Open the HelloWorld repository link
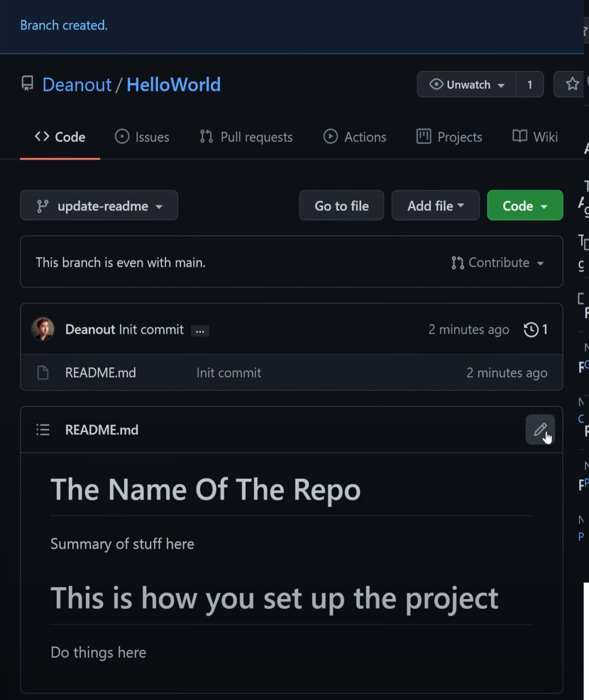Screen dimensions: 589x700 pyautogui.click(x=173, y=84)
